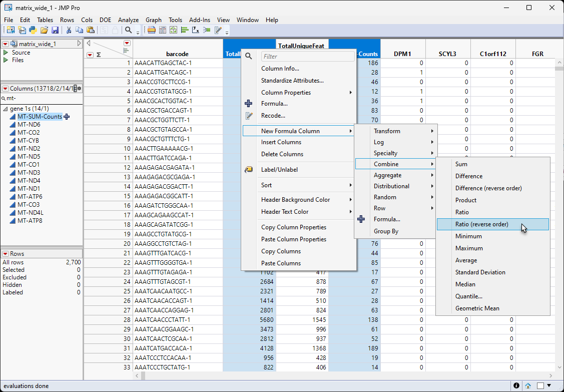
Task: Run the Source table script
Action: pyautogui.click(x=6, y=53)
